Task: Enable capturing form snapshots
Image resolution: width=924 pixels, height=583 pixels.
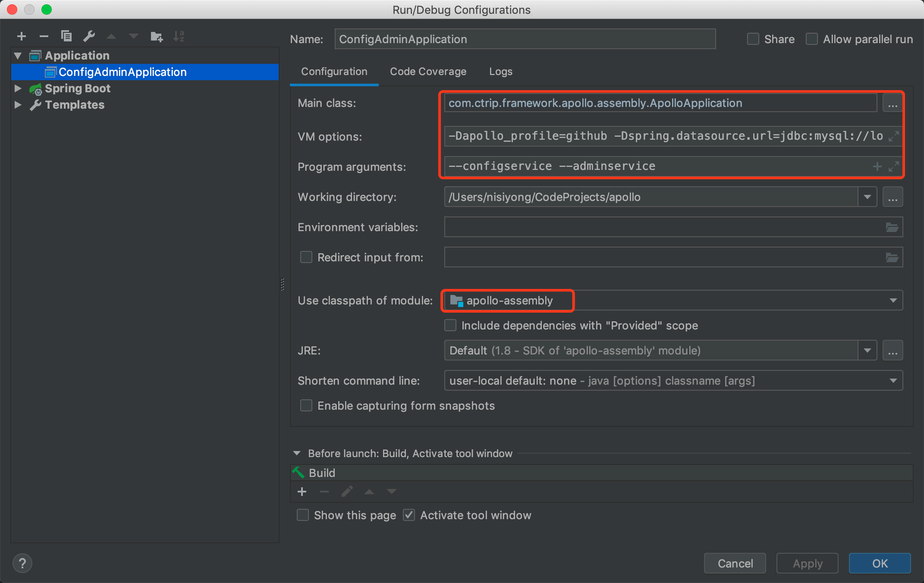Action: 306,405
